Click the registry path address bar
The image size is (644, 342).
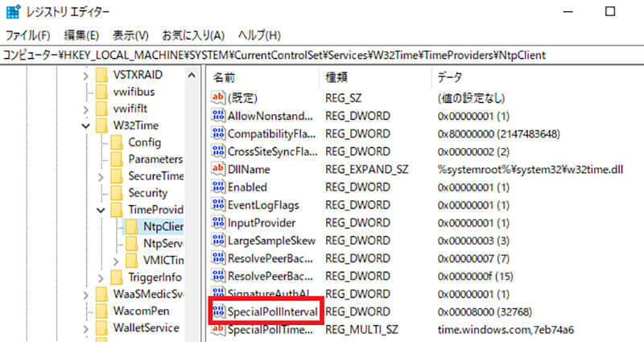tap(322, 55)
